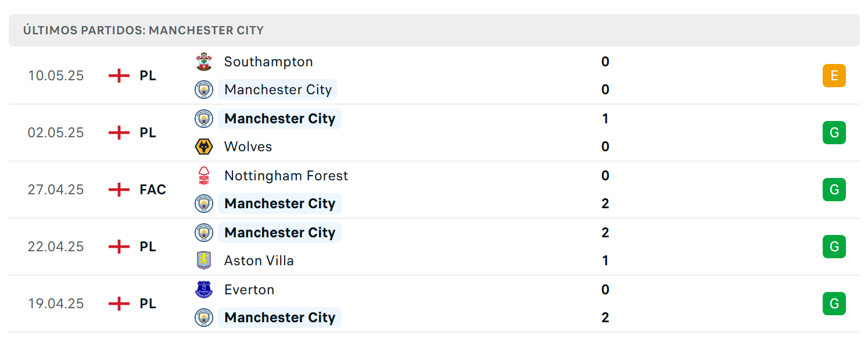Select the FAC competition label
This screenshot has height=342, width=868.
click(x=153, y=190)
